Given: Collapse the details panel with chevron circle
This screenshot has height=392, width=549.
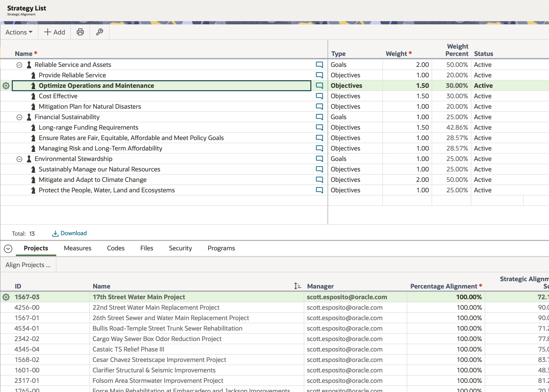Looking at the screenshot, I should [8, 249].
